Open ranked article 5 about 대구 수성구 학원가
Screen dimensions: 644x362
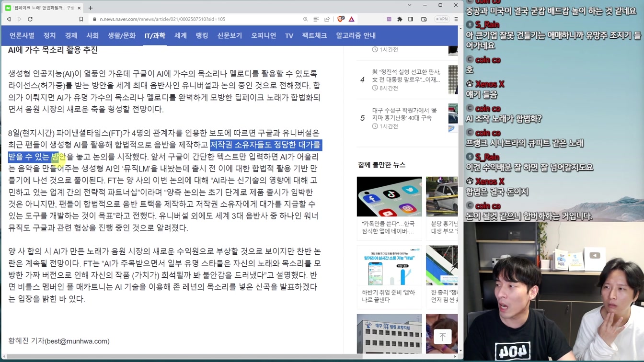point(405,114)
